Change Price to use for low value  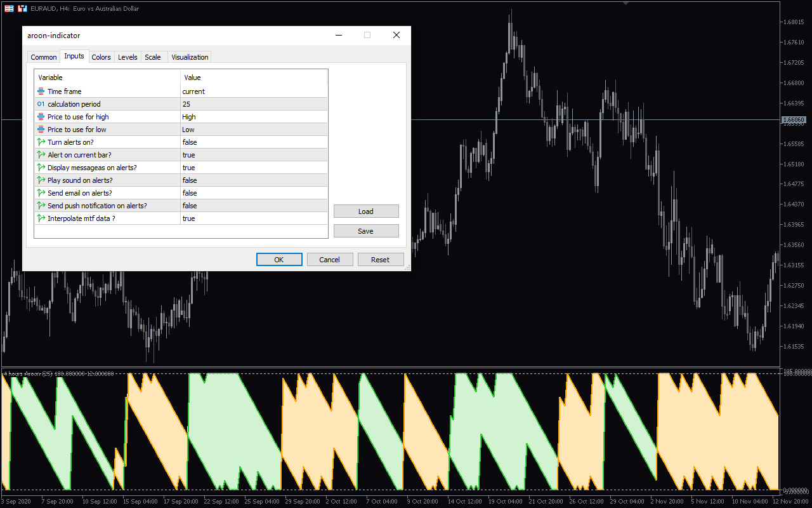coord(254,130)
